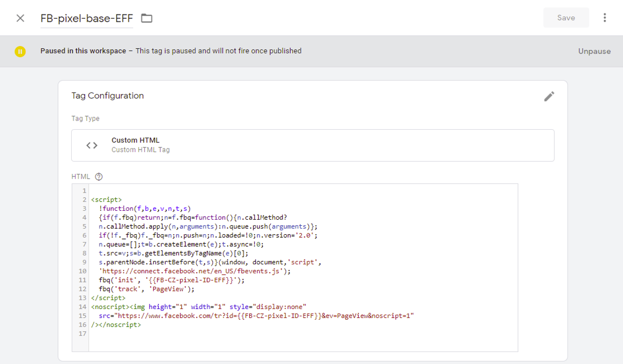Click the fbevents.js URL line

195,271
